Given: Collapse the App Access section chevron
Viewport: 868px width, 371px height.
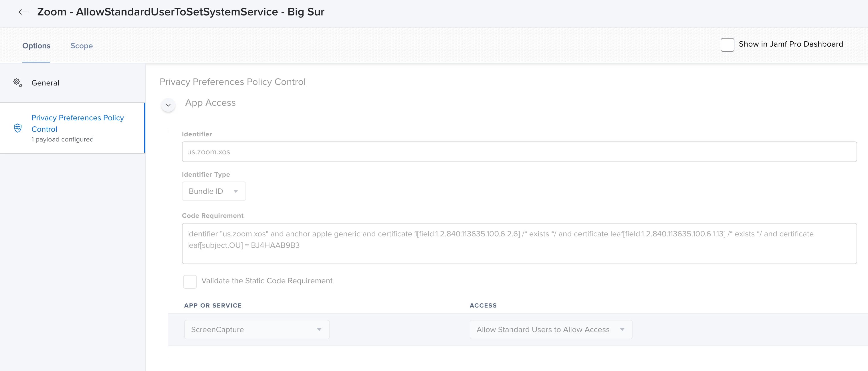Looking at the screenshot, I should [x=168, y=105].
